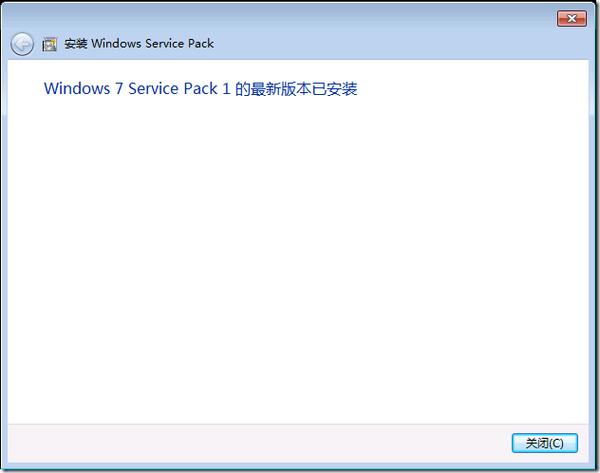Click the back arrow button
Viewport: 600px width, 473px height.
pos(22,44)
